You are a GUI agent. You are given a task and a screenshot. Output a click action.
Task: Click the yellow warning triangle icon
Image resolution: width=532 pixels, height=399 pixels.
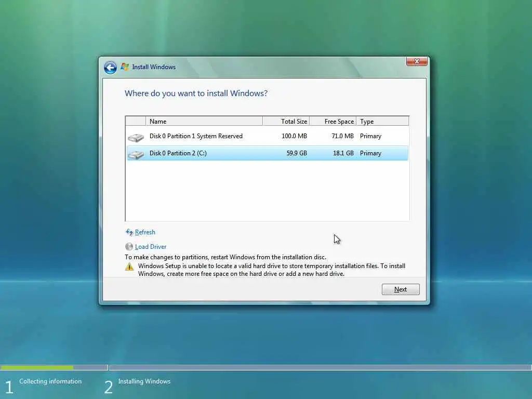129,267
